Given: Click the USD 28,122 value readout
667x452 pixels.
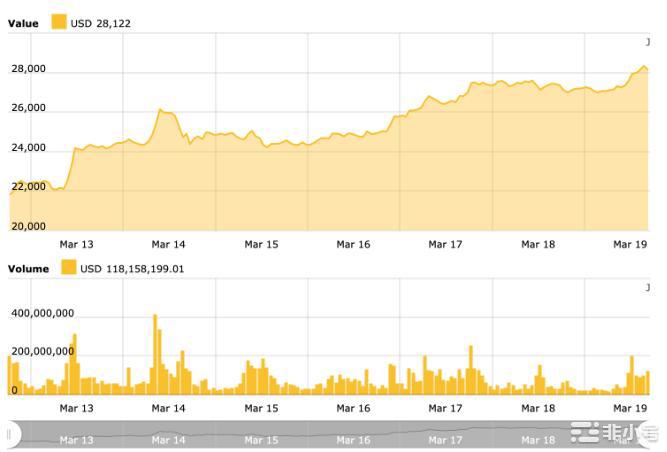Looking at the screenshot, I should coord(101,22).
